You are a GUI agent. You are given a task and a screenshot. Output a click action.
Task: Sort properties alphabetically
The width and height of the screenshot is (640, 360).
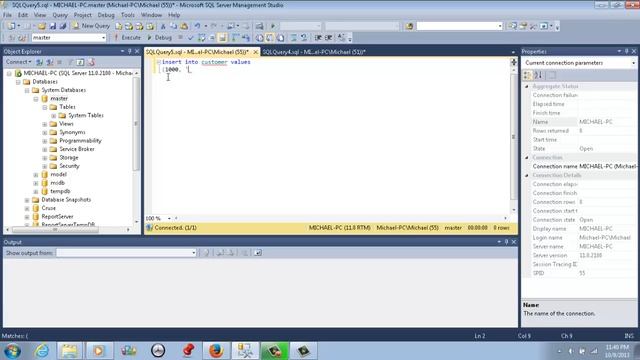click(x=538, y=75)
